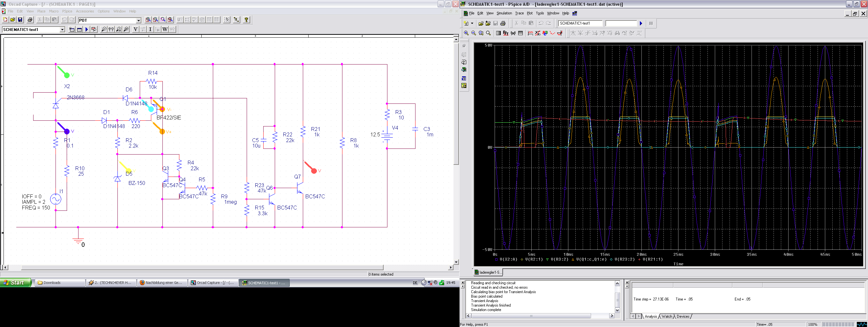Toggle log X axis in PSpice
Screen dimensions: 868x327
498,33
